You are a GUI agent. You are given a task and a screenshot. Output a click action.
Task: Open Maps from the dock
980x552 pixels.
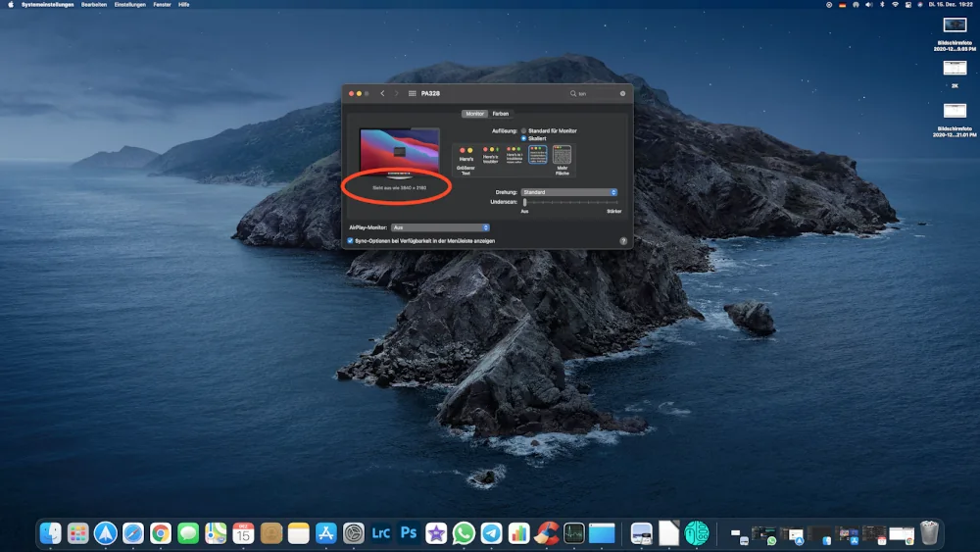216,533
